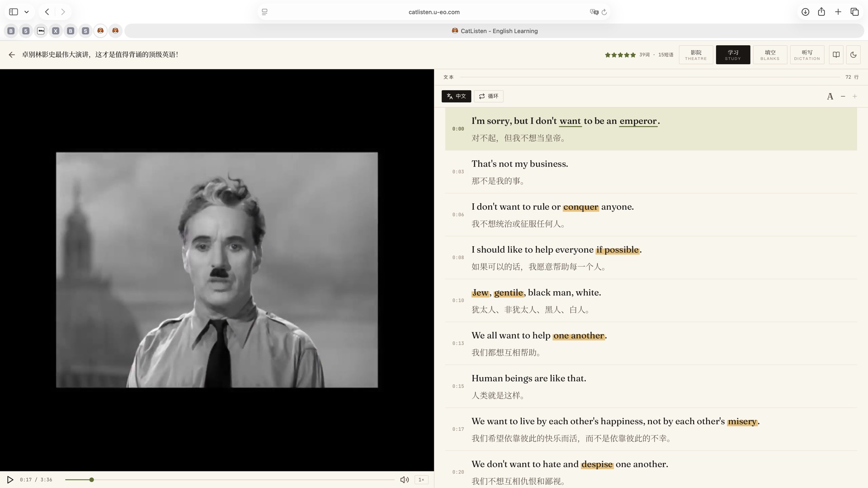Go back in Safari history
The image size is (868, 488).
(x=47, y=12)
